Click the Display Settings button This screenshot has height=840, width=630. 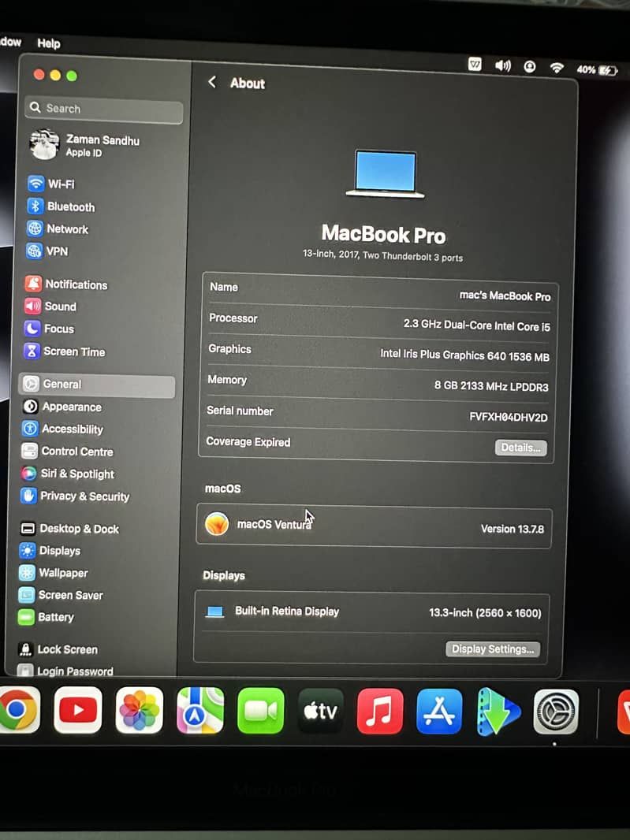coord(493,649)
